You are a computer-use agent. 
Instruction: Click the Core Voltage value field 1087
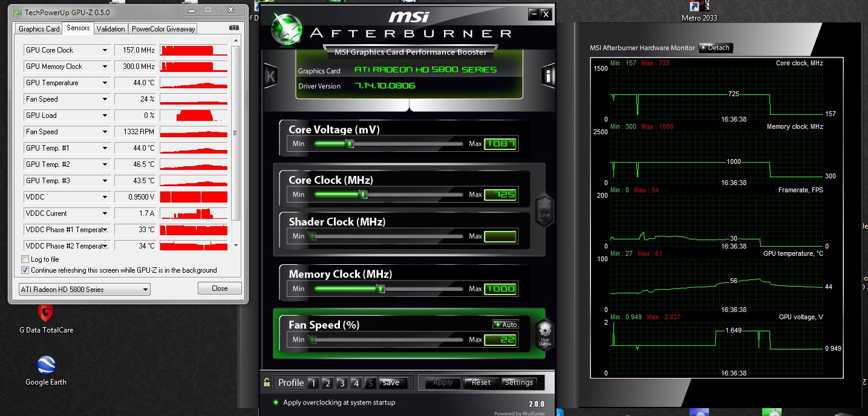500,144
